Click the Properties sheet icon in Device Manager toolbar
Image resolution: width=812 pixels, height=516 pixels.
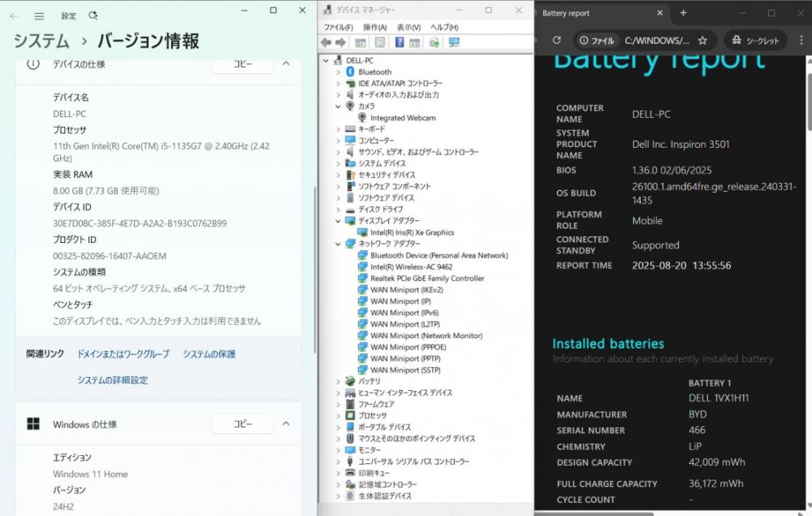coord(379,42)
